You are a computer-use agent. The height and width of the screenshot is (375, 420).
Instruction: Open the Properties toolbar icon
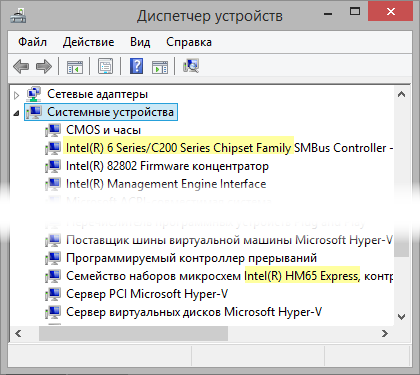pos(105,66)
